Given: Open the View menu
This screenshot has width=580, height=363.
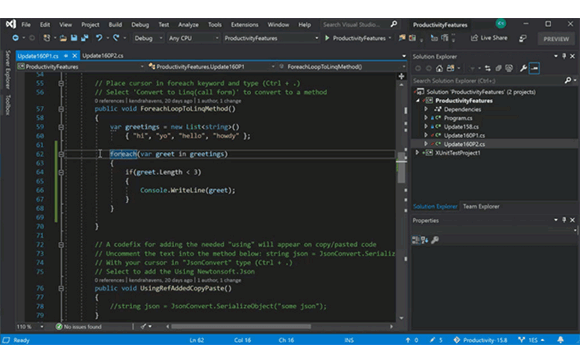Looking at the screenshot, I should pos(65,24).
